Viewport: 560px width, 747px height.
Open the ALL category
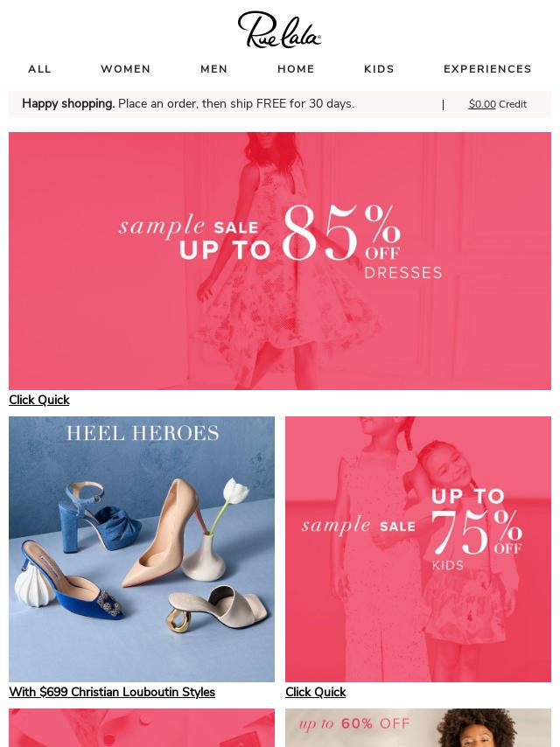pos(39,69)
